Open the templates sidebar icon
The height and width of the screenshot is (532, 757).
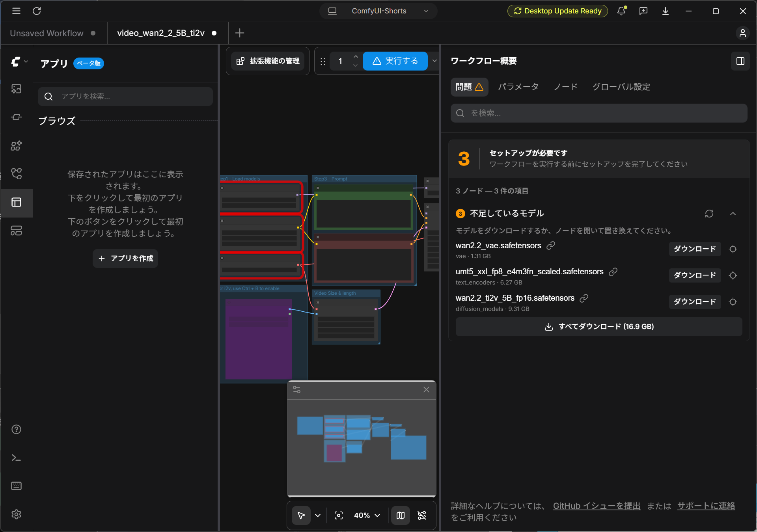pos(16,231)
